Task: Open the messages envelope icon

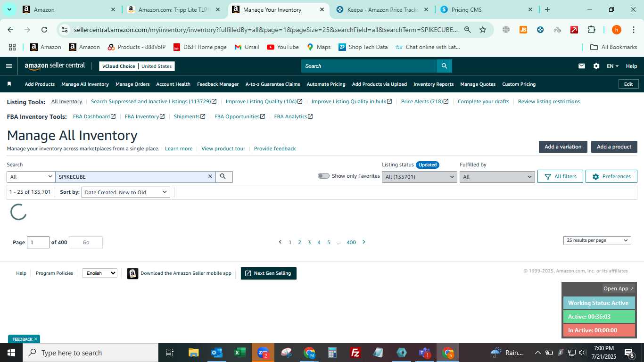Action: 582,66
